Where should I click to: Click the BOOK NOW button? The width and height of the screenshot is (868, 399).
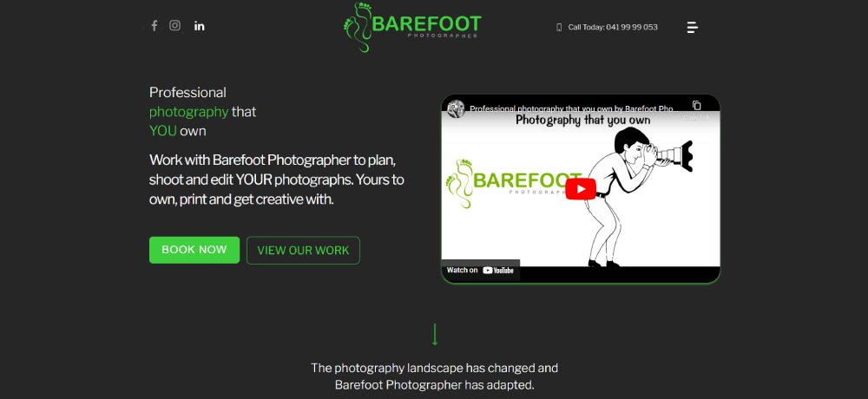[194, 250]
